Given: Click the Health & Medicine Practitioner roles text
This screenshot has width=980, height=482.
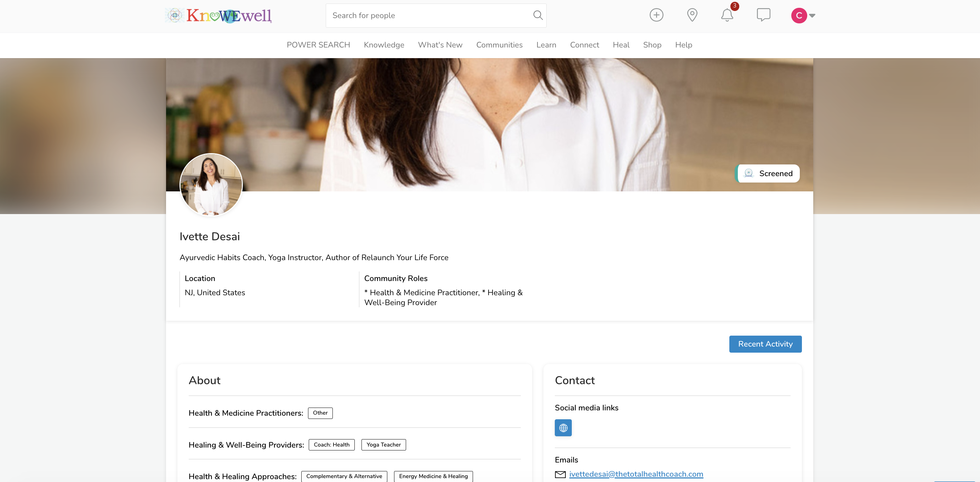Looking at the screenshot, I should coord(443,297).
